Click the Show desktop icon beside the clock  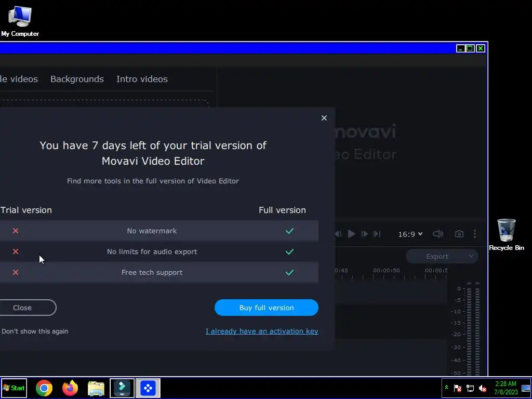click(x=526, y=388)
